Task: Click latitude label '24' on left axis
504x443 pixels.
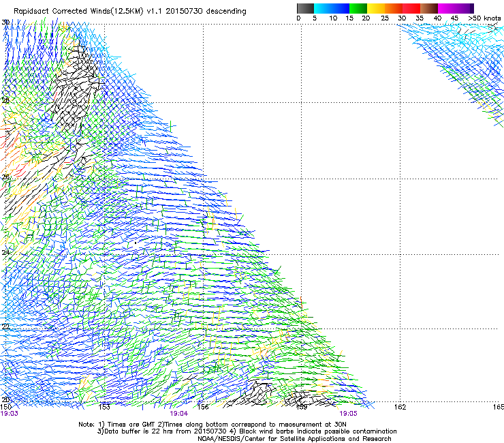Action: (5, 253)
